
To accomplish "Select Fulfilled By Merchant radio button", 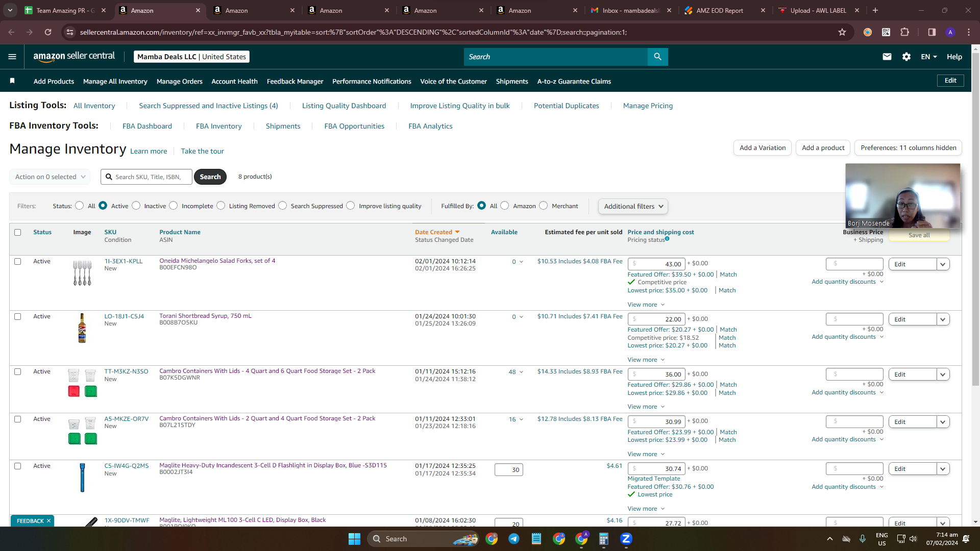I will [544, 206].
